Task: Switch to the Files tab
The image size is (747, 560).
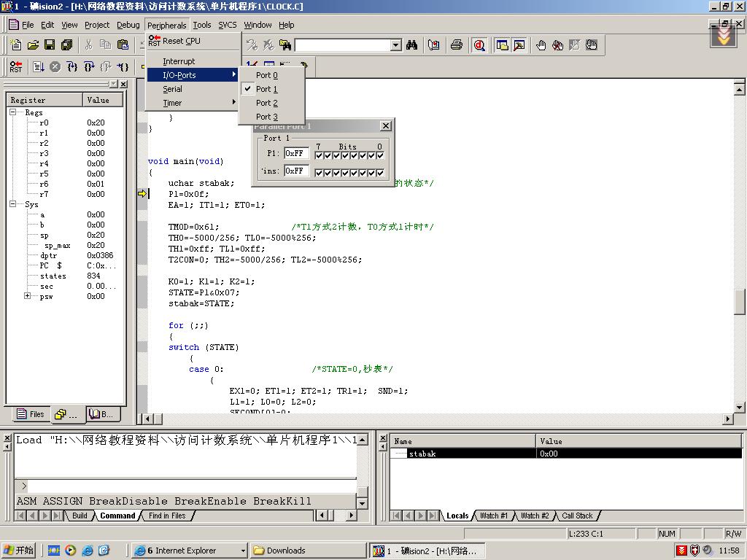Action: click(x=29, y=414)
